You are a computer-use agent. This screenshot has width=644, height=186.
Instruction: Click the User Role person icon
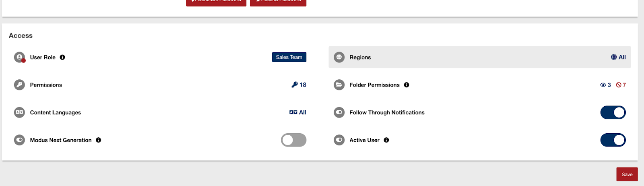click(19, 57)
